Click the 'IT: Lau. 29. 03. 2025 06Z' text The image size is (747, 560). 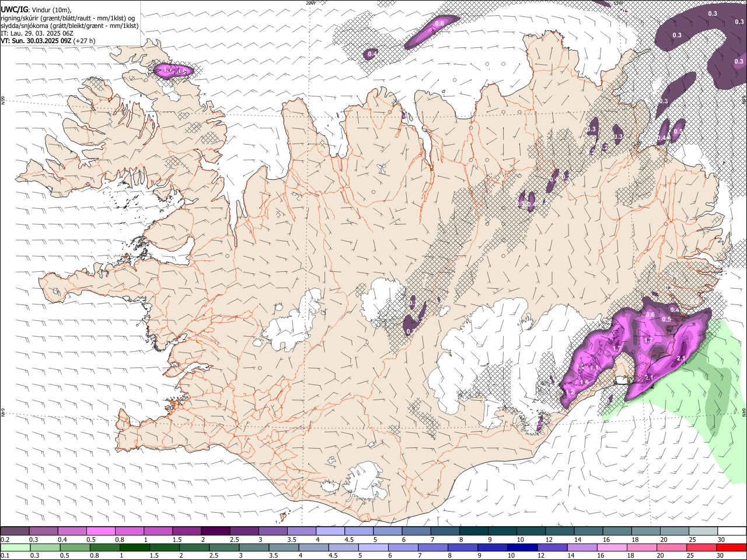pyautogui.click(x=37, y=33)
